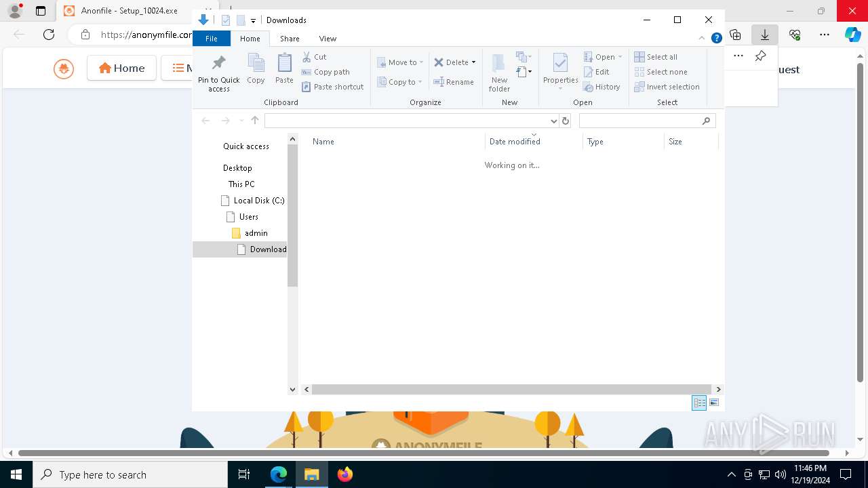The height and width of the screenshot is (488, 868).
Task: Switch to the View ribbon tab
Action: (328, 39)
